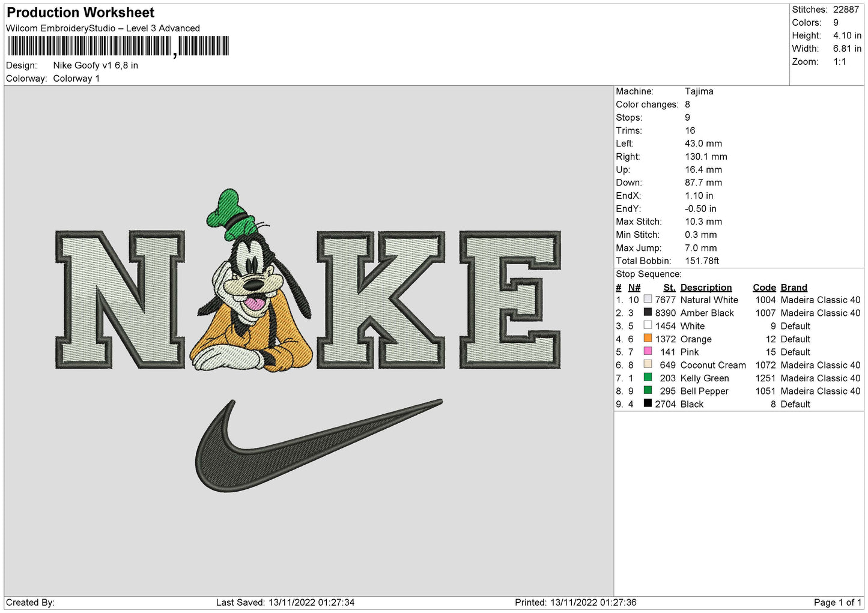Click the Trims value '16'

click(x=690, y=130)
